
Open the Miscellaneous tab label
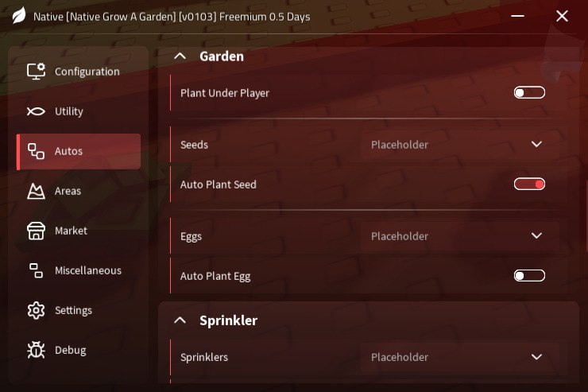87,270
